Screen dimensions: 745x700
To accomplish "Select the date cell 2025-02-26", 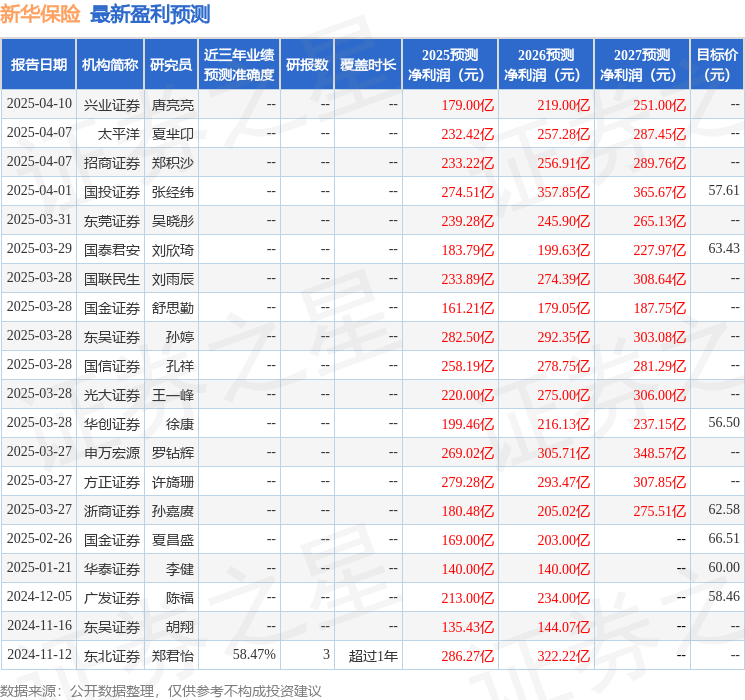I will click(x=39, y=538).
